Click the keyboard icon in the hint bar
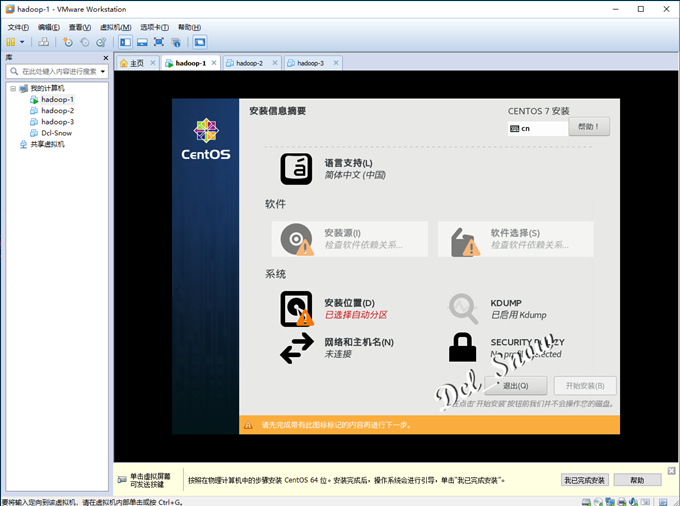The height and width of the screenshot is (506, 680). 122,480
